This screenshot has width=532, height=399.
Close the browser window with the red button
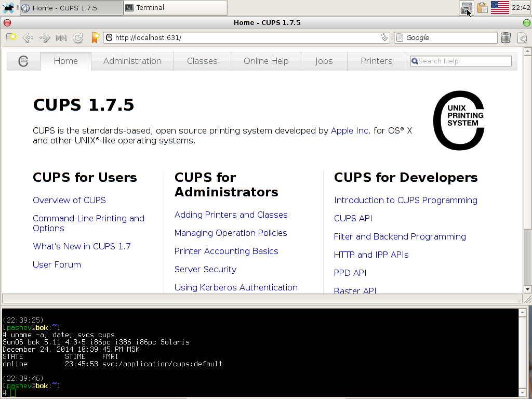tap(7, 23)
